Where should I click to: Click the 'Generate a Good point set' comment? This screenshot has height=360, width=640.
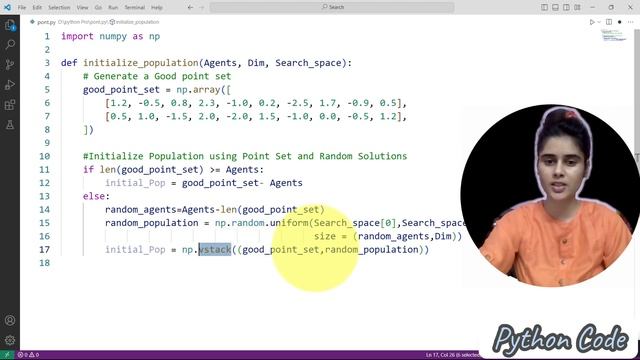coord(157,76)
